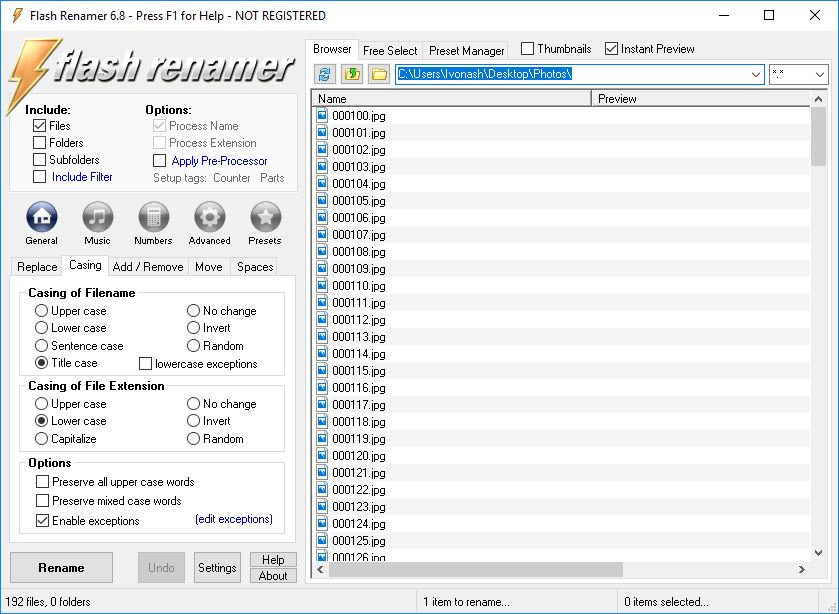The image size is (839, 614).
Task: Click the go up one folder icon
Action: (x=351, y=74)
